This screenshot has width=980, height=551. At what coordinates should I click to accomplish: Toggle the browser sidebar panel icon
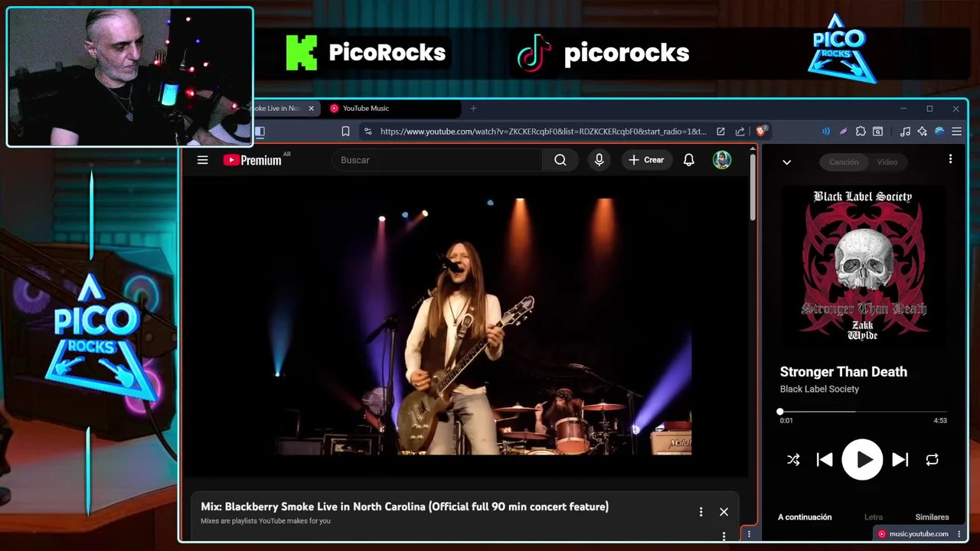coord(260,132)
